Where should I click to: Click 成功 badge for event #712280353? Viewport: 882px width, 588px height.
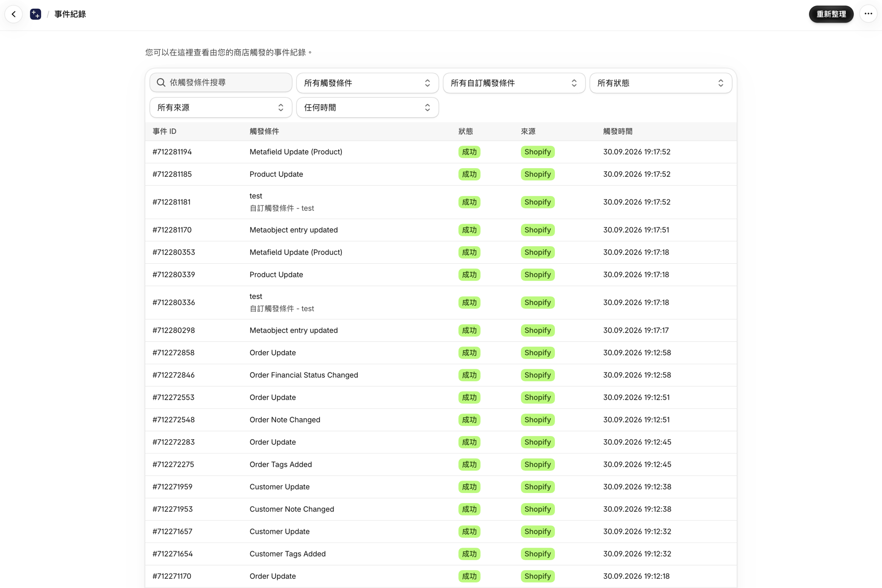click(x=469, y=252)
